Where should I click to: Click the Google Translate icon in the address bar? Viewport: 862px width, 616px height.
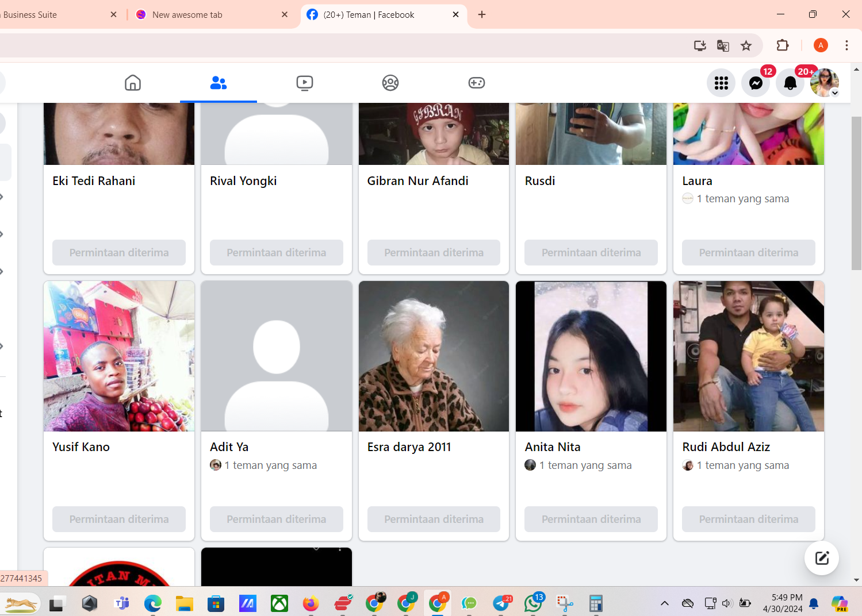(x=723, y=45)
